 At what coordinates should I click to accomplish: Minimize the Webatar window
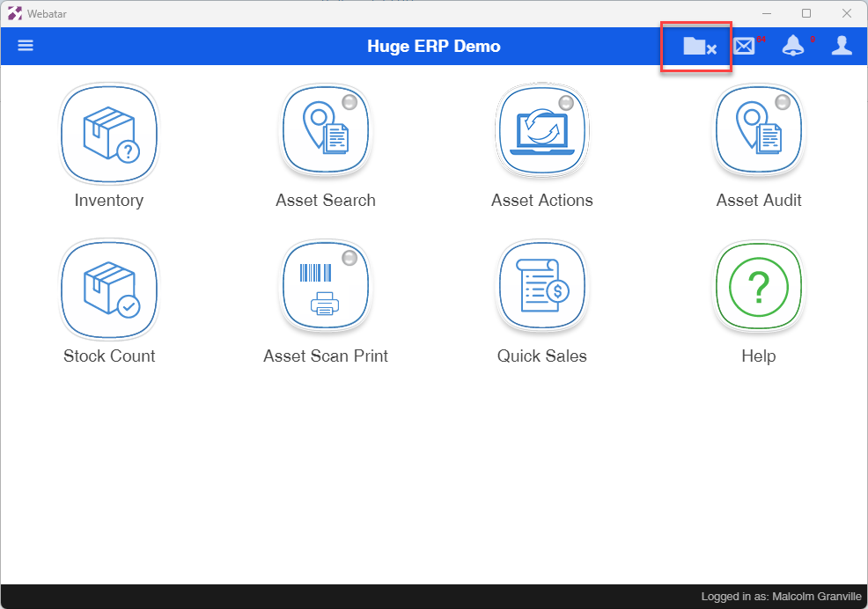tap(767, 13)
